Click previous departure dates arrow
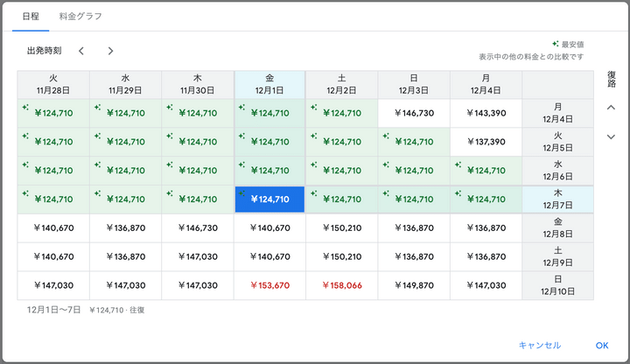Screen dimensions: 630x364 [x=81, y=51]
